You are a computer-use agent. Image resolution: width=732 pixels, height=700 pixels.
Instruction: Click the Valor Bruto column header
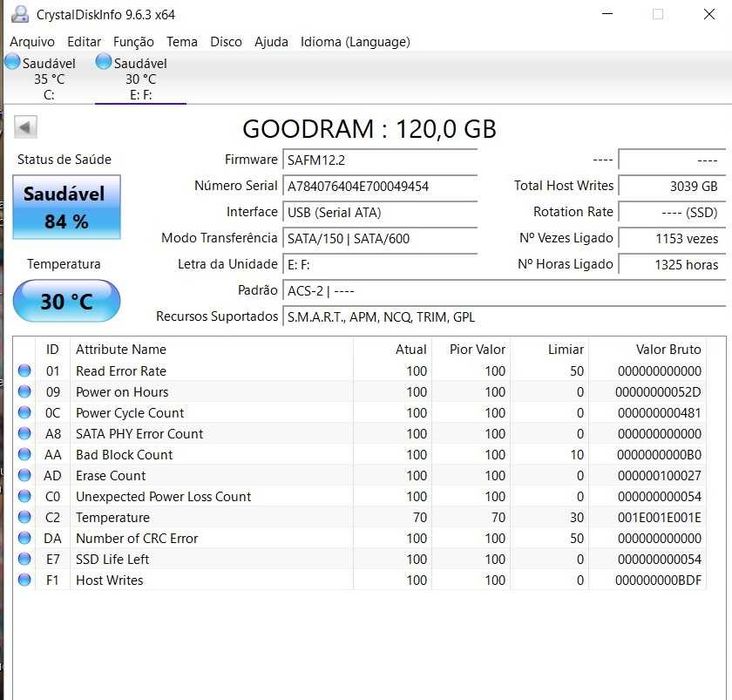click(x=668, y=350)
